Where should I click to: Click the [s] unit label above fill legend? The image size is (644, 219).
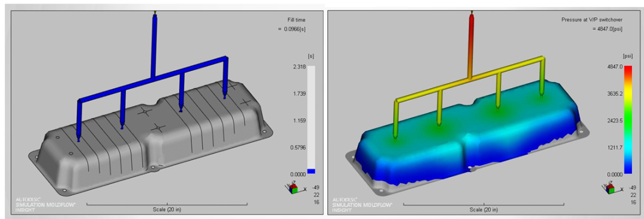(x=311, y=56)
